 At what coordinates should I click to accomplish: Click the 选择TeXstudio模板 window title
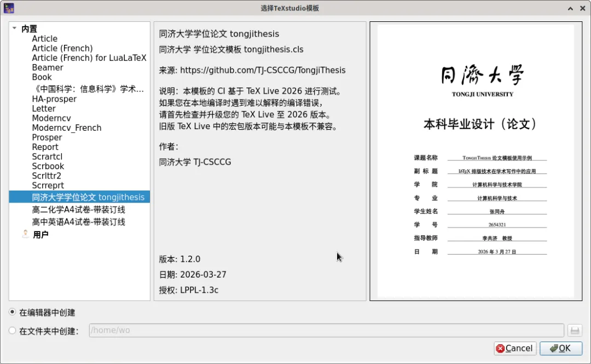point(290,8)
